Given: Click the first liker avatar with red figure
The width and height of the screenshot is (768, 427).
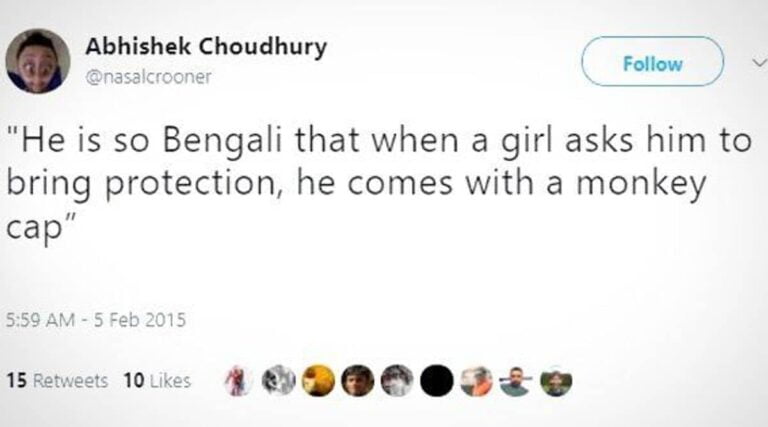Looking at the screenshot, I should click(x=238, y=380).
